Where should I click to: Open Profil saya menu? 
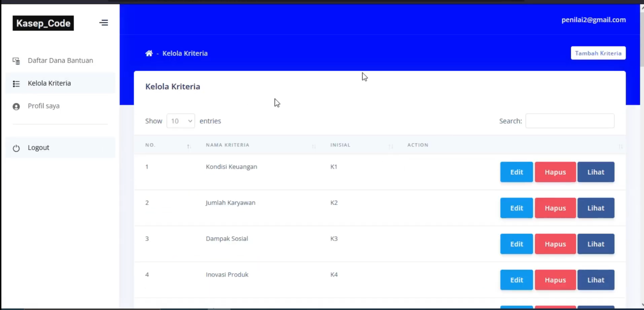60,106
